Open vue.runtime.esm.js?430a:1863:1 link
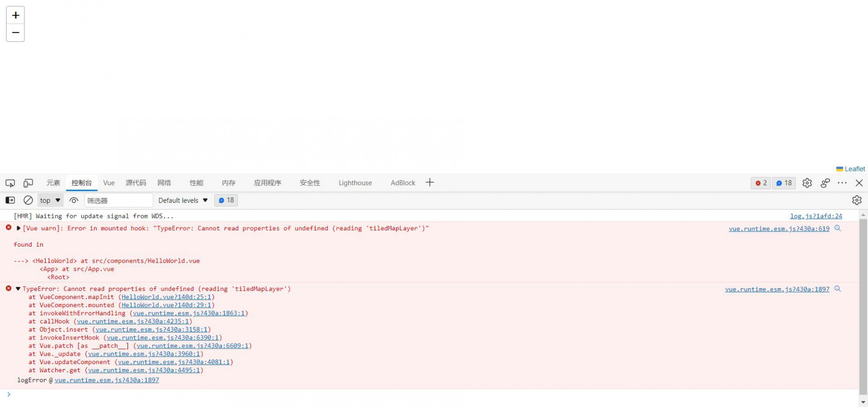The width and height of the screenshot is (868, 407). (189, 313)
